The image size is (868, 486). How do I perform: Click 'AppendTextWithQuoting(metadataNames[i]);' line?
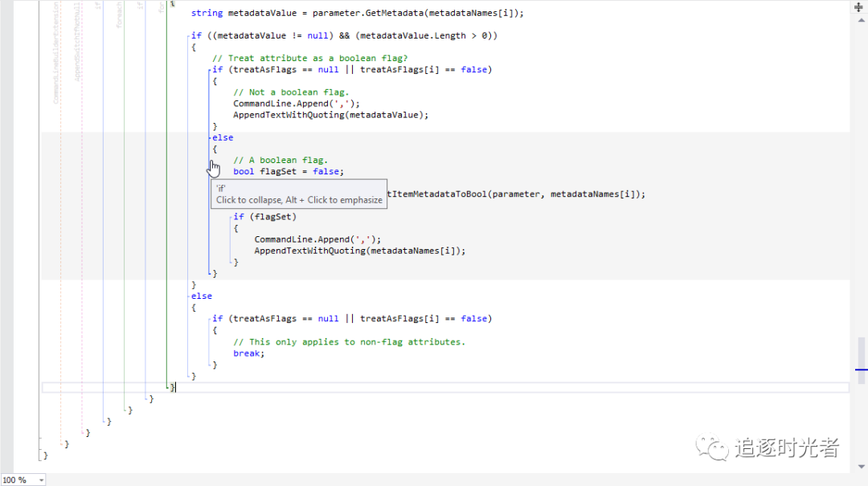pyautogui.click(x=360, y=251)
